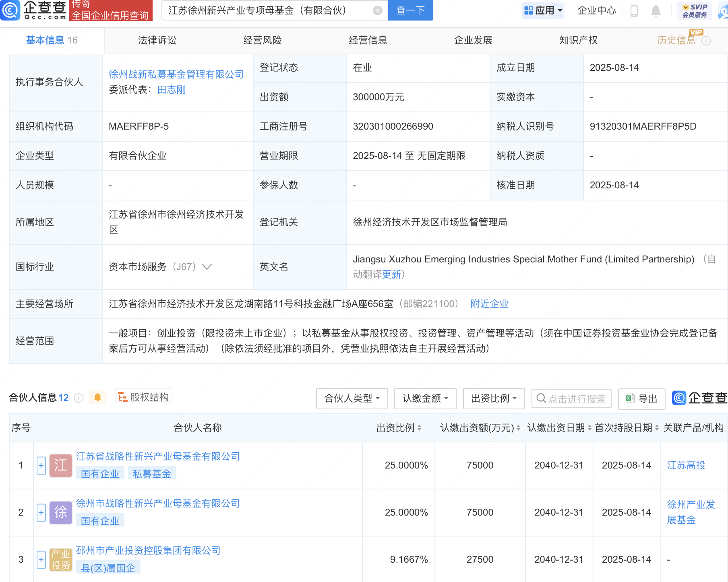Open 认缴金额 filter dropdown
Screen dimensions: 728x582
pyautogui.click(x=425, y=398)
